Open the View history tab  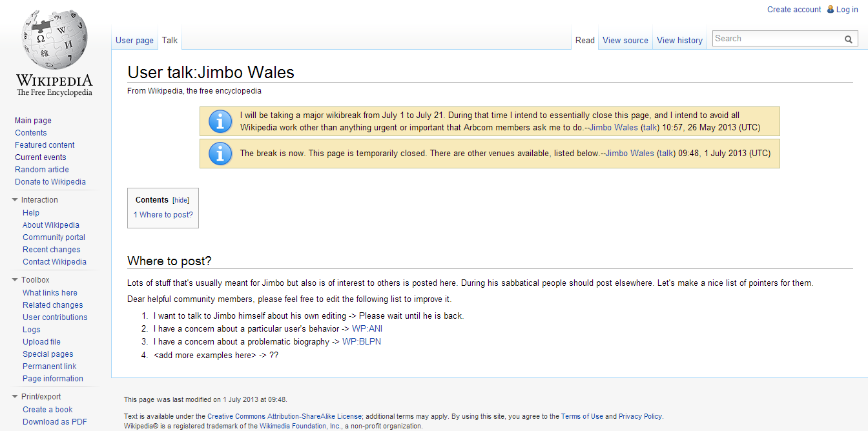point(679,40)
